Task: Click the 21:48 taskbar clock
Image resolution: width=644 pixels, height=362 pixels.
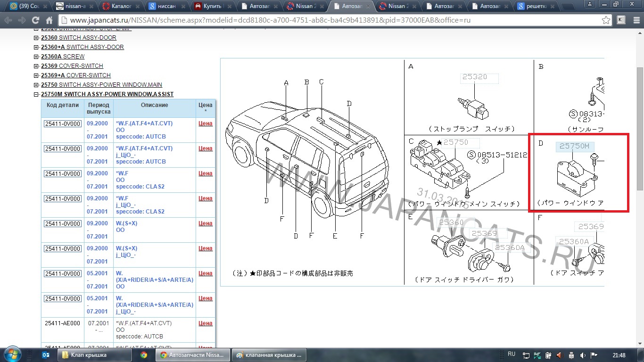Action: (619, 355)
